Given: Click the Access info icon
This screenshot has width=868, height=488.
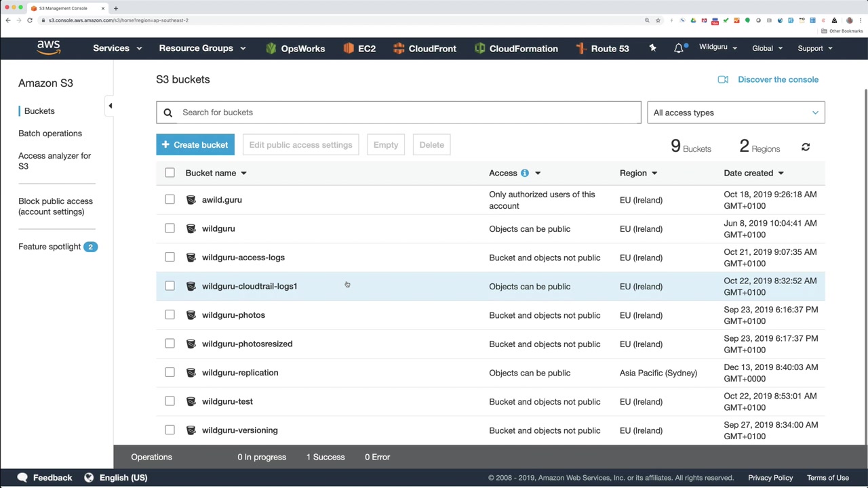Looking at the screenshot, I should [524, 173].
